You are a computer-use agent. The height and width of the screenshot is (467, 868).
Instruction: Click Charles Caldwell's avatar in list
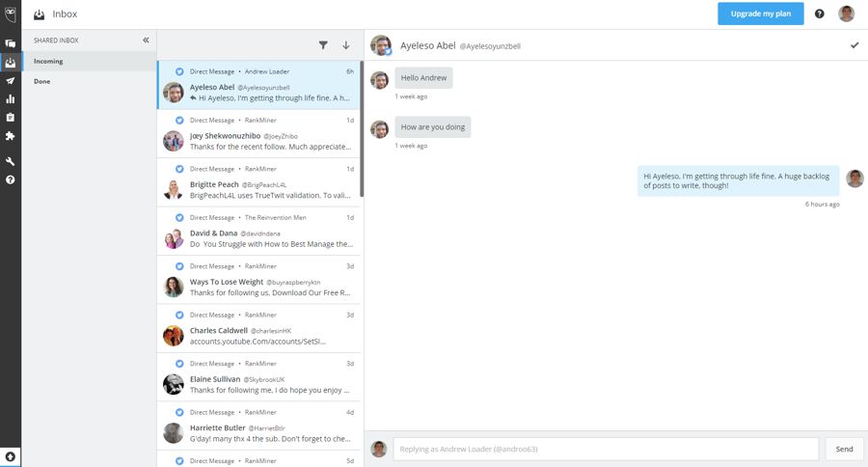(174, 336)
